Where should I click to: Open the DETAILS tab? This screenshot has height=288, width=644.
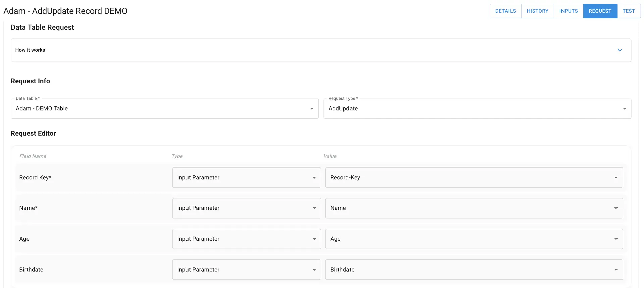click(x=505, y=11)
